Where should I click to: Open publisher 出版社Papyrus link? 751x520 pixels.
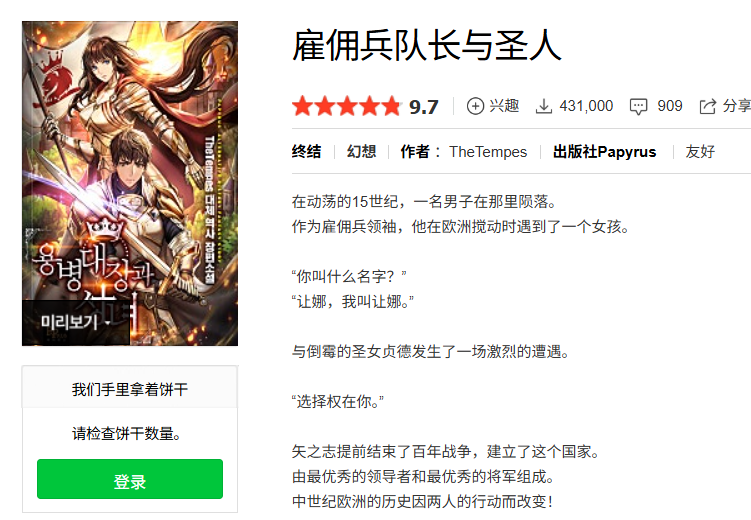click(604, 152)
